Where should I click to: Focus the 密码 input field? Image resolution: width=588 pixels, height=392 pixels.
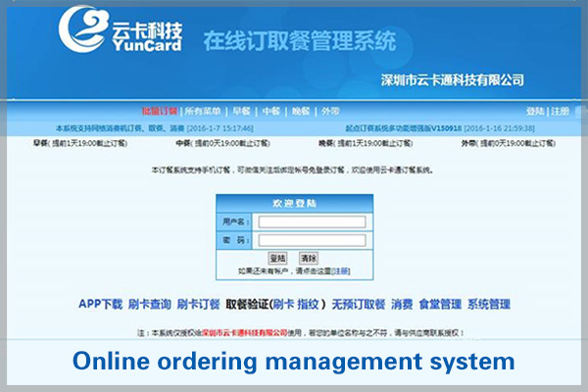(312, 240)
